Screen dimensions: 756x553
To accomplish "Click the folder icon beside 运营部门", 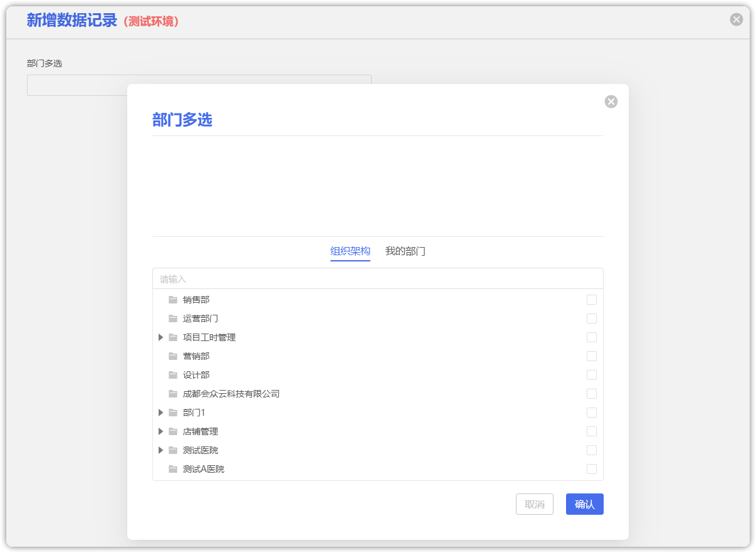I will click(173, 319).
